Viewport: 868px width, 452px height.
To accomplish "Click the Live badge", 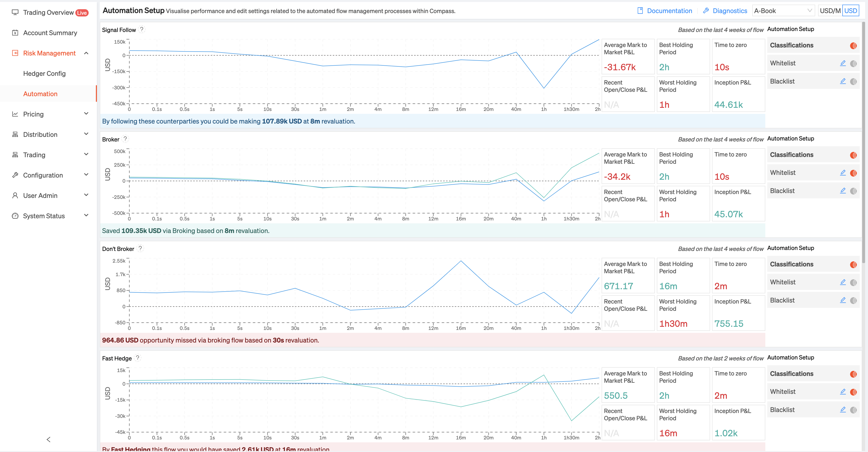I will (82, 13).
